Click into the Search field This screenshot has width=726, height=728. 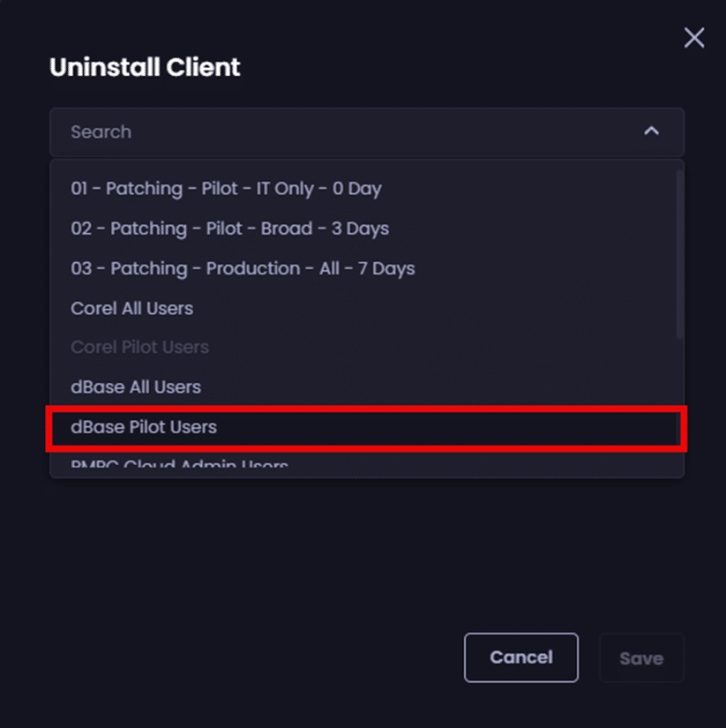[x=353, y=132]
